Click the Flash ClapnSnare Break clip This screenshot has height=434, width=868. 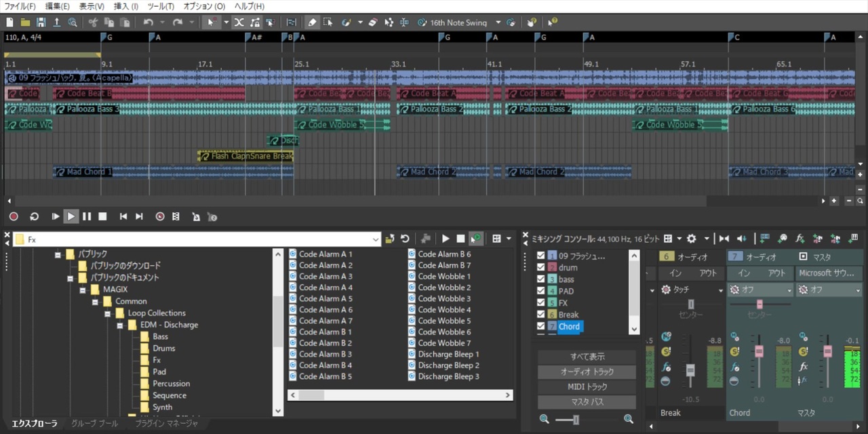(x=245, y=156)
